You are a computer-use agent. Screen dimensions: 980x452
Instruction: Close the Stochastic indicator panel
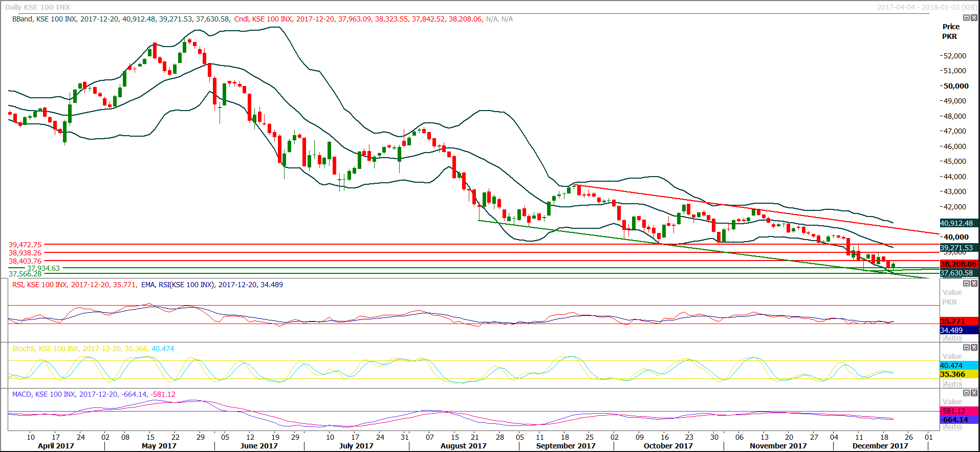point(974,347)
